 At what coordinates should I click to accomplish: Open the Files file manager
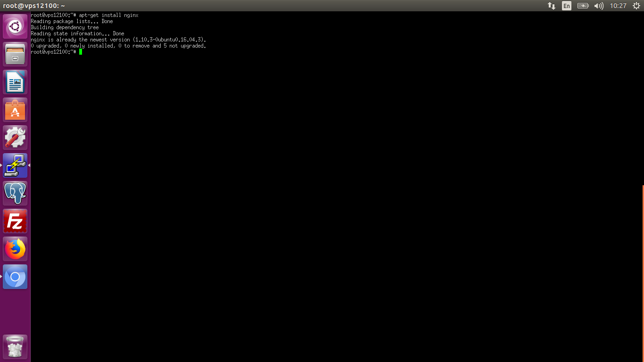point(15,54)
